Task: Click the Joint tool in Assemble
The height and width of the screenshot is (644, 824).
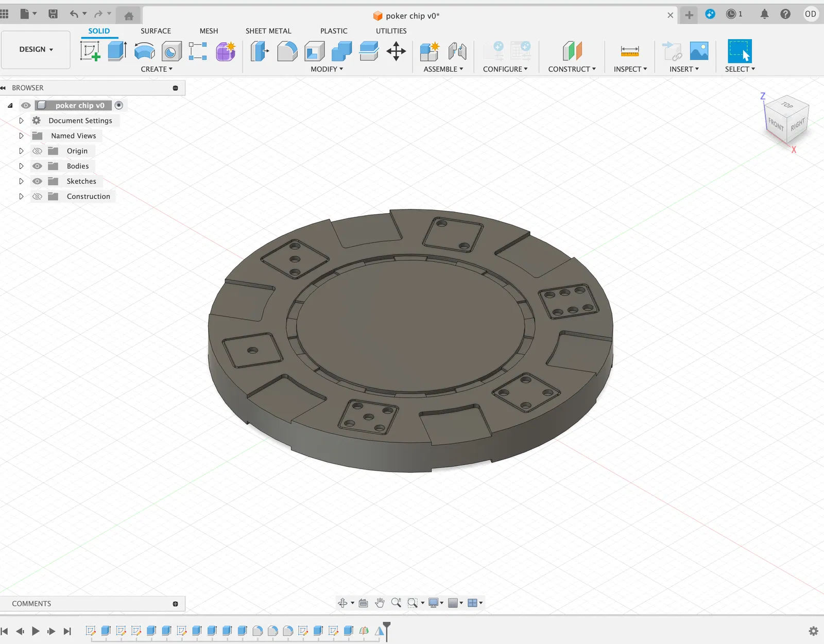Action: 457,51
